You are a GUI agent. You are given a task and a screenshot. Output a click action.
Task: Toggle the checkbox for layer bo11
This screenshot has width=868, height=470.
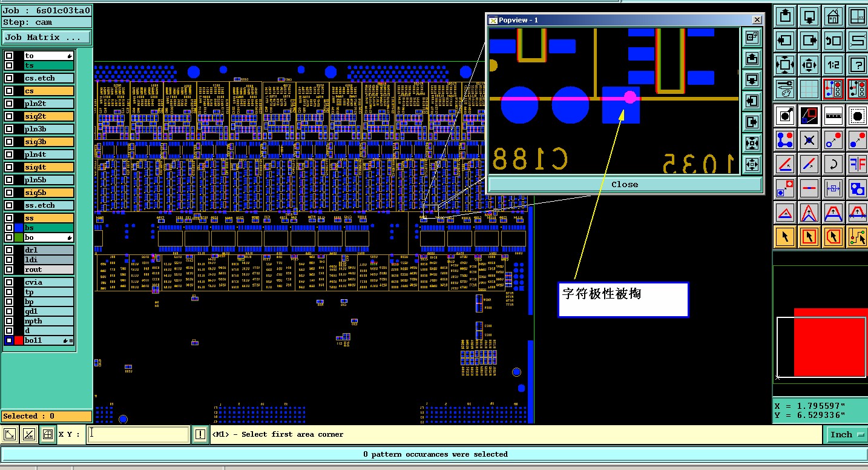(9, 340)
